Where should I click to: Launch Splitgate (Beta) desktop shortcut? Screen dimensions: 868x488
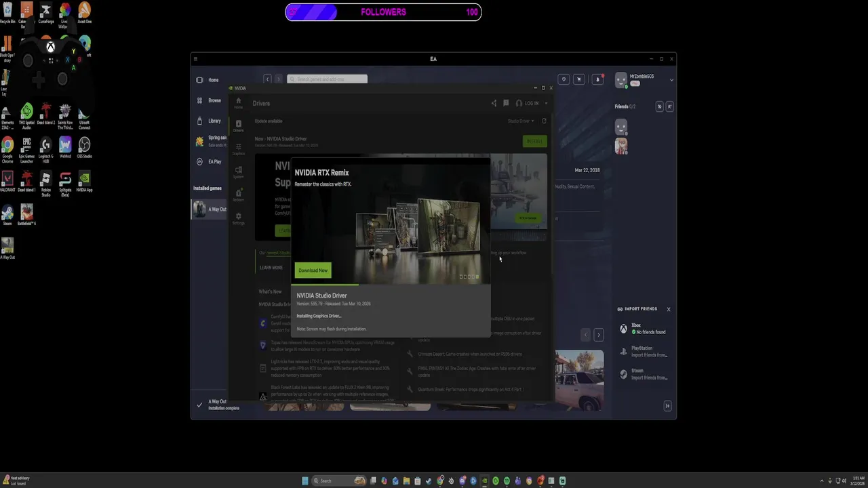point(65,184)
